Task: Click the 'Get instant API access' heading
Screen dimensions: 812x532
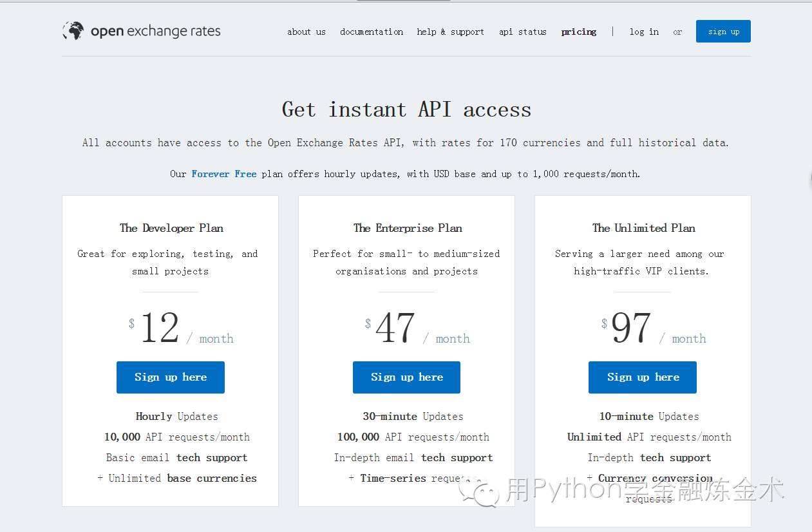Action: click(x=406, y=109)
